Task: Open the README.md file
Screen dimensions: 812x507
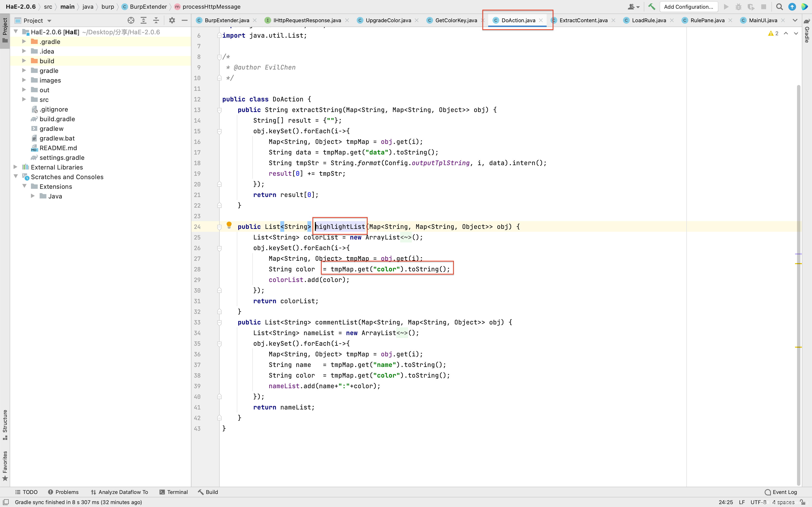Action: coord(58,148)
